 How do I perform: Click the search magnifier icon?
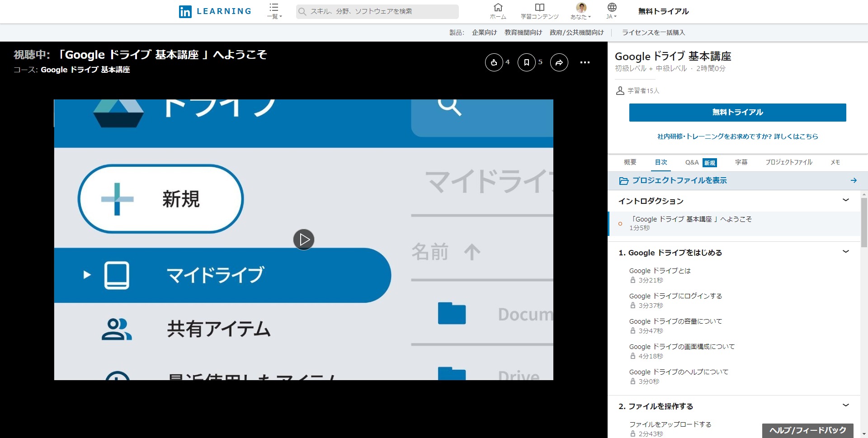302,11
